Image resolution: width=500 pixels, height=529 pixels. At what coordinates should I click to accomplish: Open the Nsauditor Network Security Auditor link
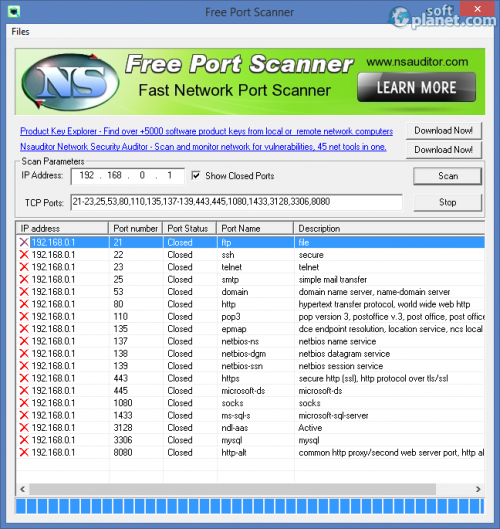(203, 147)
